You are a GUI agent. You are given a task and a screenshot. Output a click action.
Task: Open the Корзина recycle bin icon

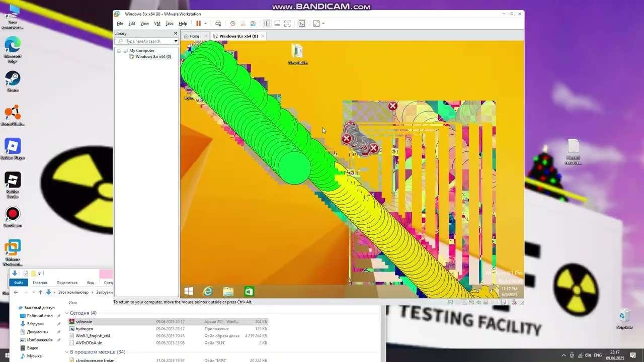[624, 319]
